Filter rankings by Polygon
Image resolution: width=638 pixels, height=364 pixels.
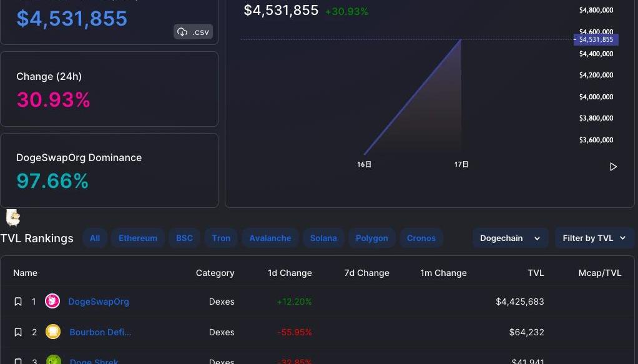(372, 238)
